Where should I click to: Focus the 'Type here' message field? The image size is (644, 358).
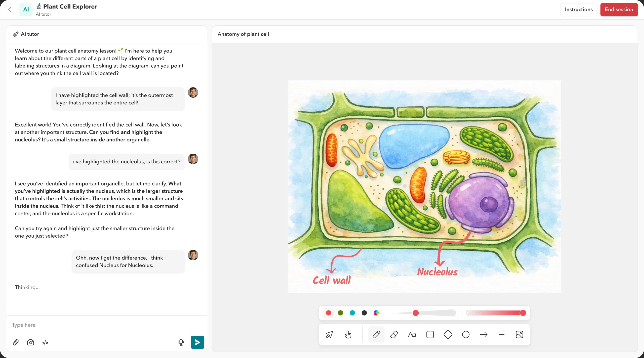point(107,325)
